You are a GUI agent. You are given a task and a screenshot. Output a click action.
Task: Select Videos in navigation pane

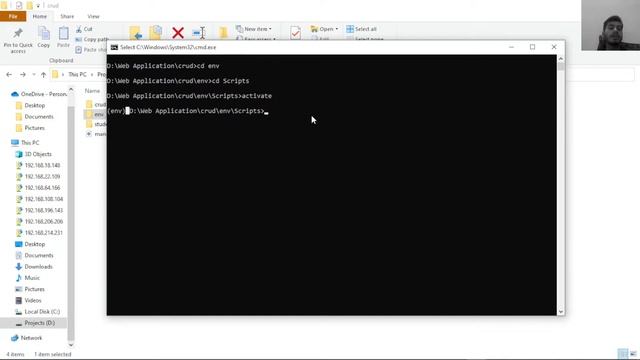click(29, 300)
